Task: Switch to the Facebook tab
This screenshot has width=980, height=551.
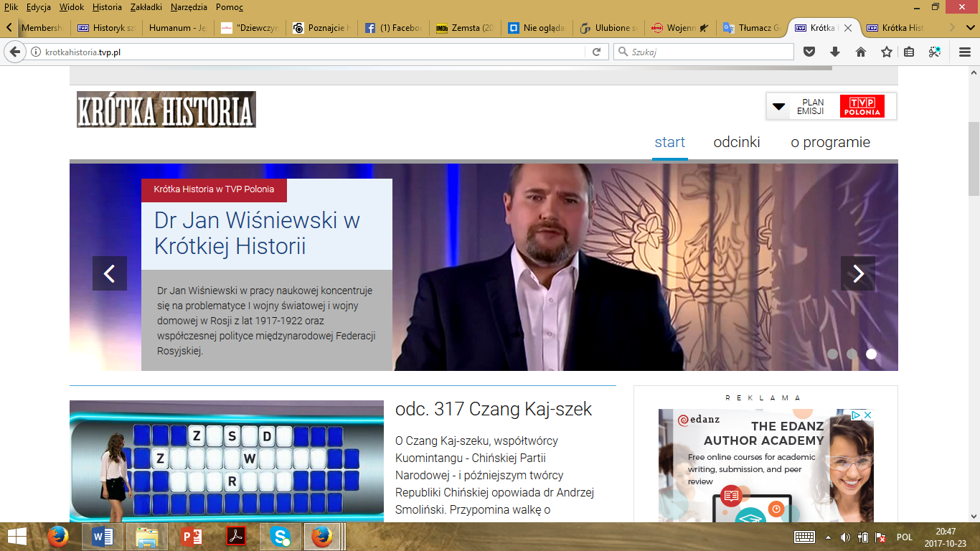Action: 393,29
